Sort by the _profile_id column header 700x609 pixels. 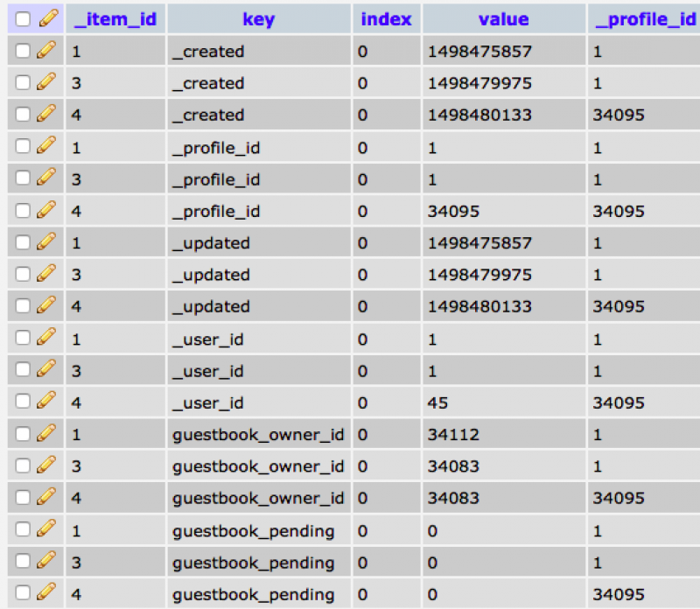coord(646,19)
